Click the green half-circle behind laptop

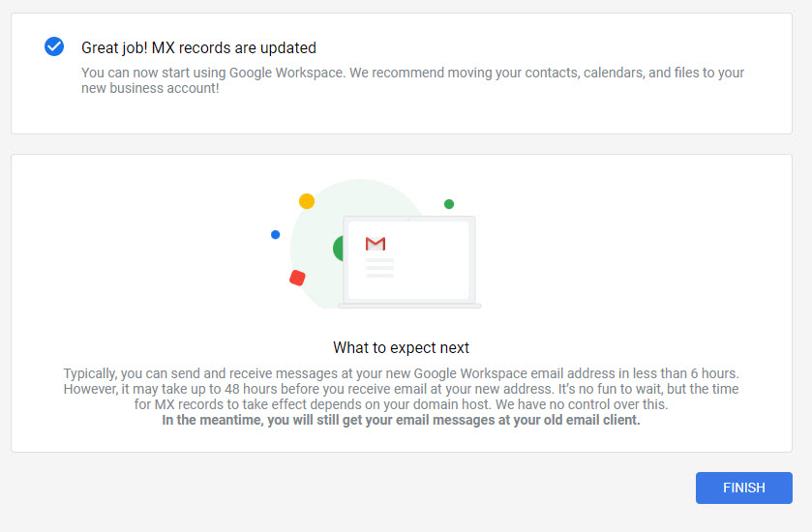[x=338, y=248]
